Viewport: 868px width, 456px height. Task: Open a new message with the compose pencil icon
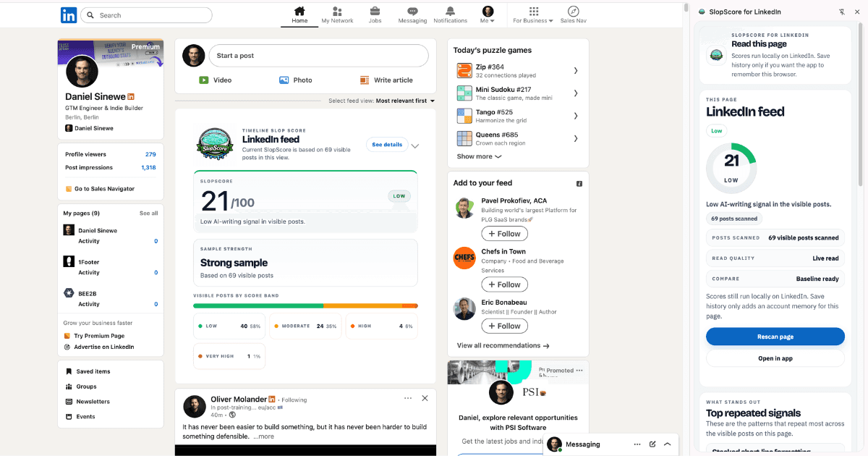pos(652,444)
